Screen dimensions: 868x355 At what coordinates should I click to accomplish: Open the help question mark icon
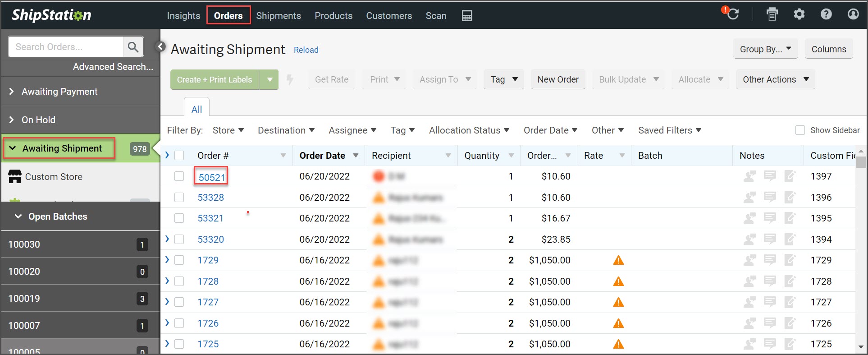coord(826,14)
